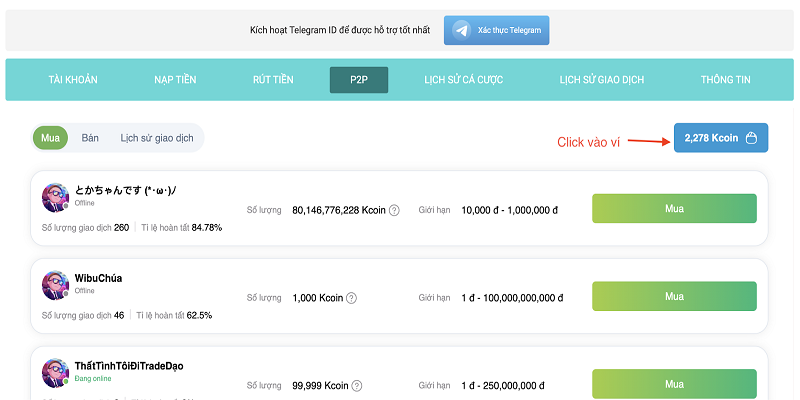Click Số lượng giao dịch 260 text

click(85, 228)
